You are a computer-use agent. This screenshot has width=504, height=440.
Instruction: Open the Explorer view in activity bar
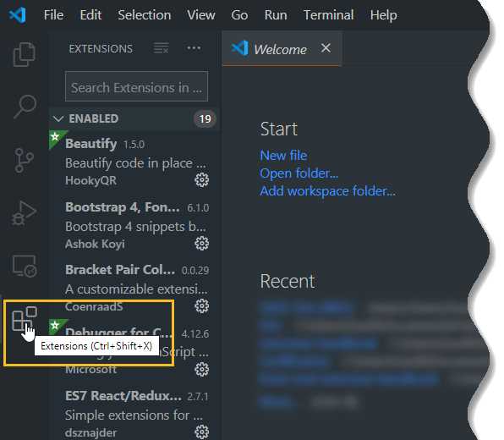pos(25,54)
